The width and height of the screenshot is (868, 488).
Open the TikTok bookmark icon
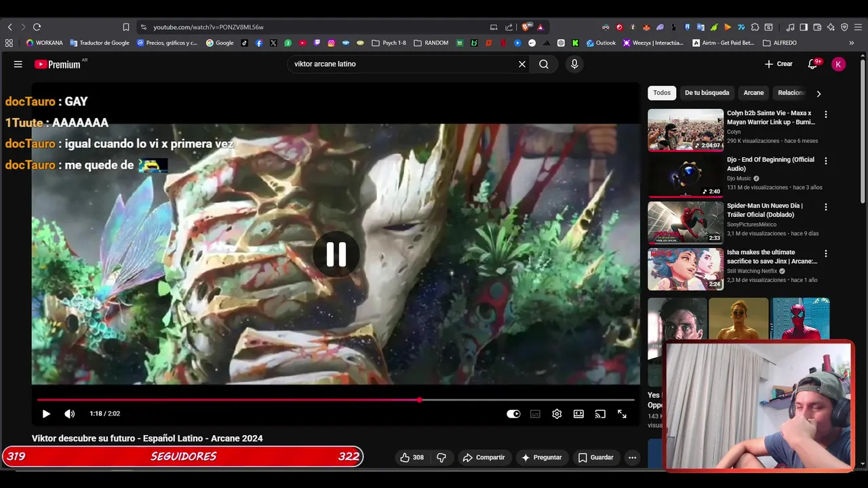click(244, 43)
